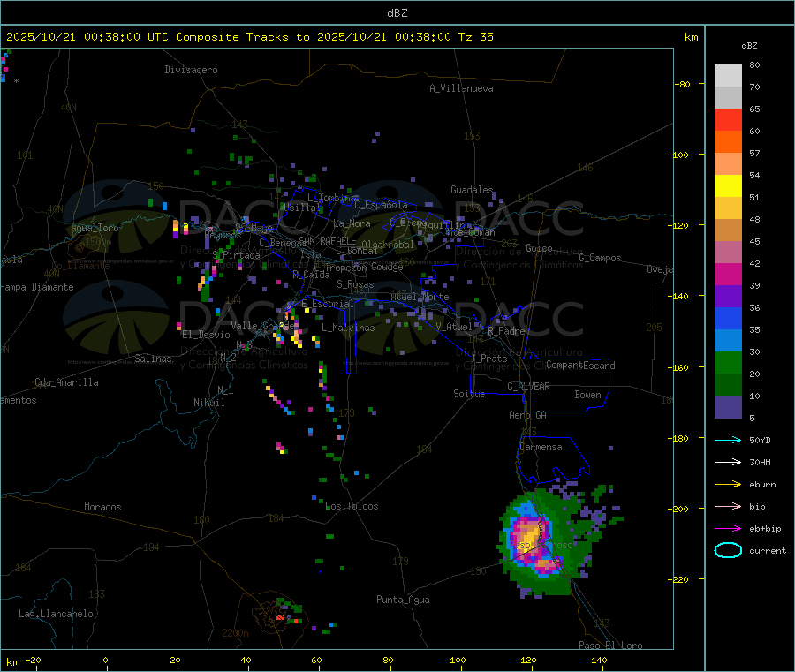This screenshot has height=672, width=795.
Task: Select the orange 60 dBZ legend swatch
Action: [x=728, y=142]
